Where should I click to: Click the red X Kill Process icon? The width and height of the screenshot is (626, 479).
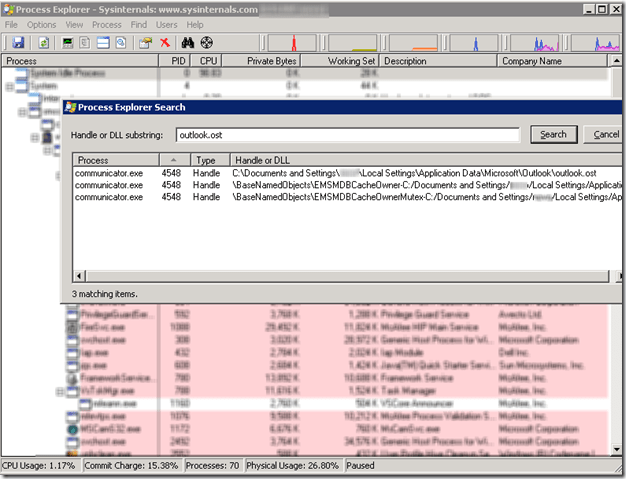165,43
